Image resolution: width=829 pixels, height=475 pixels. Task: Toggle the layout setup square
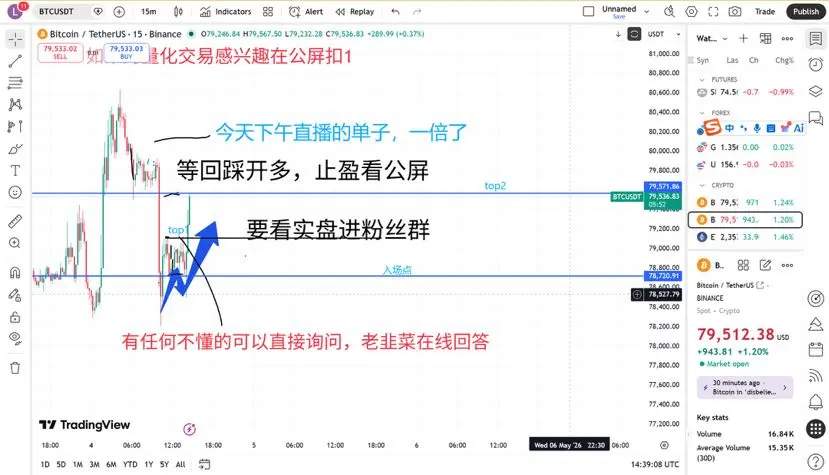click(x=588, y=12)
